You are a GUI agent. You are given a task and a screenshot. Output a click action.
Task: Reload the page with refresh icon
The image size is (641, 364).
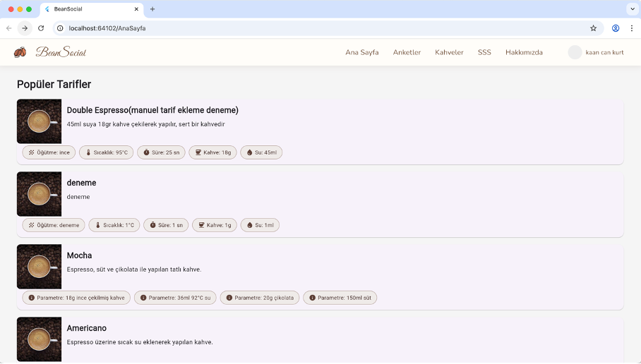(41, 28)
